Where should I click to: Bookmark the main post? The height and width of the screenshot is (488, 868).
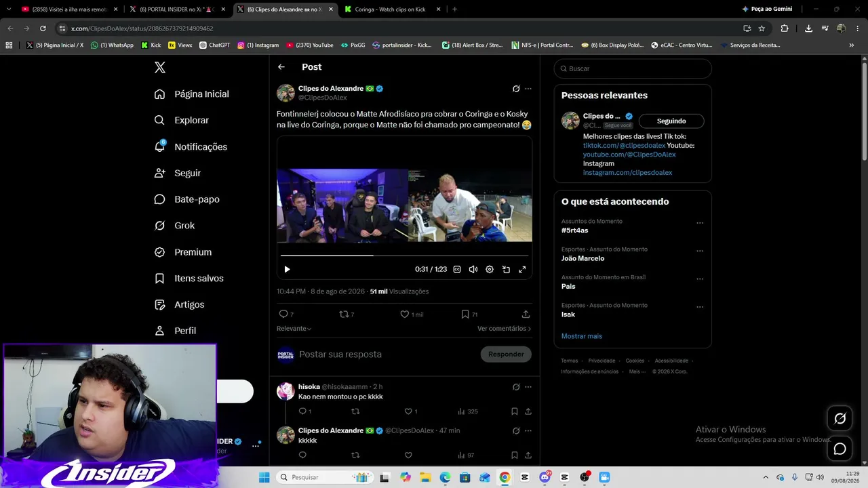coord(469,314)
